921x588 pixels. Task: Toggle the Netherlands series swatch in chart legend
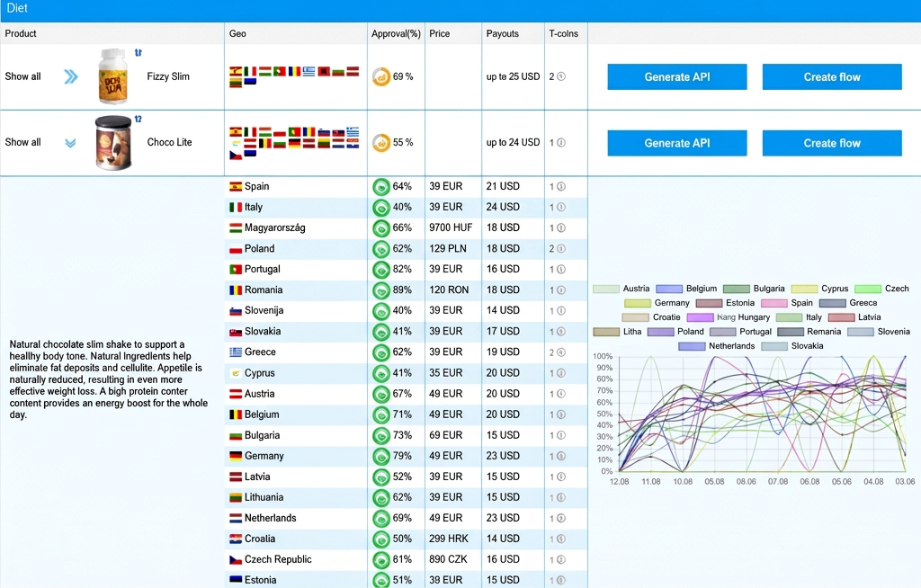click(x=692, y=346)
